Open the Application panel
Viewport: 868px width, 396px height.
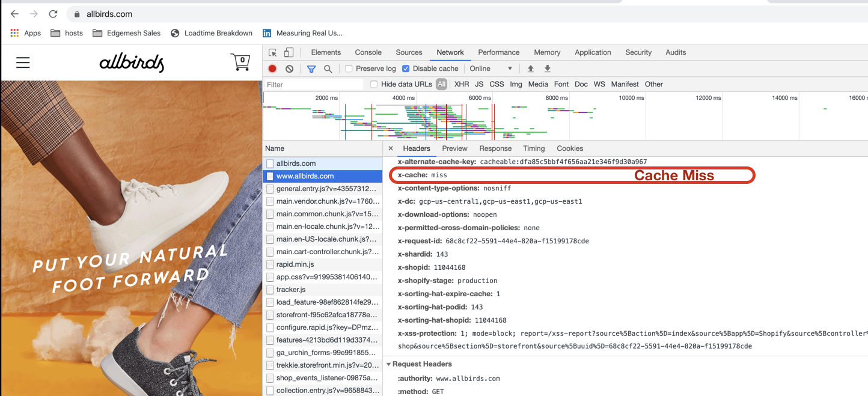593,52
